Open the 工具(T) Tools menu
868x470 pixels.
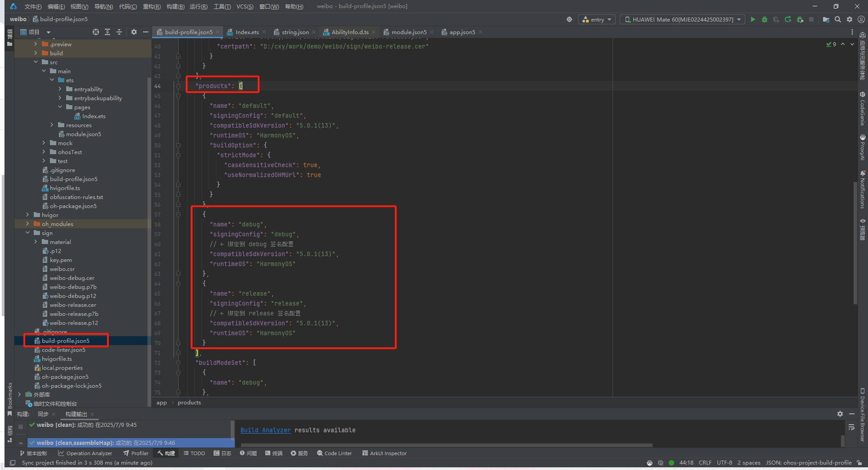click(x=222, y=6)
